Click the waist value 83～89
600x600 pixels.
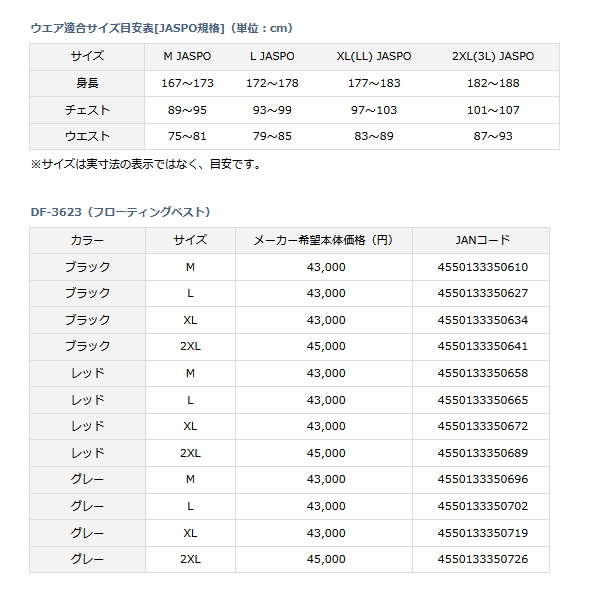(374, 136)
